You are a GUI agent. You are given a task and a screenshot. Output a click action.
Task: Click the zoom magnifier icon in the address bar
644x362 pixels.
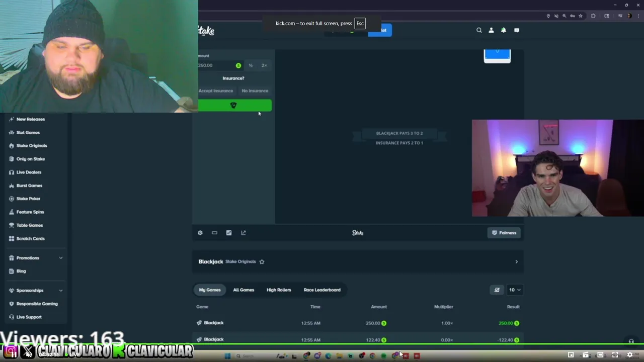pyautogui.click(x=565, y=16)
